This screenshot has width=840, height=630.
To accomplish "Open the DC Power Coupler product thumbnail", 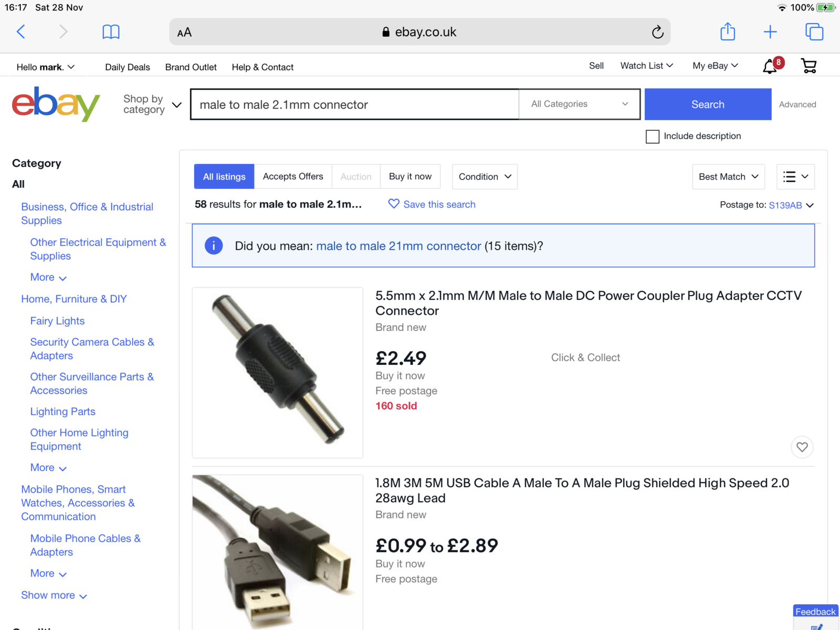I will click(x=278, y=372).
